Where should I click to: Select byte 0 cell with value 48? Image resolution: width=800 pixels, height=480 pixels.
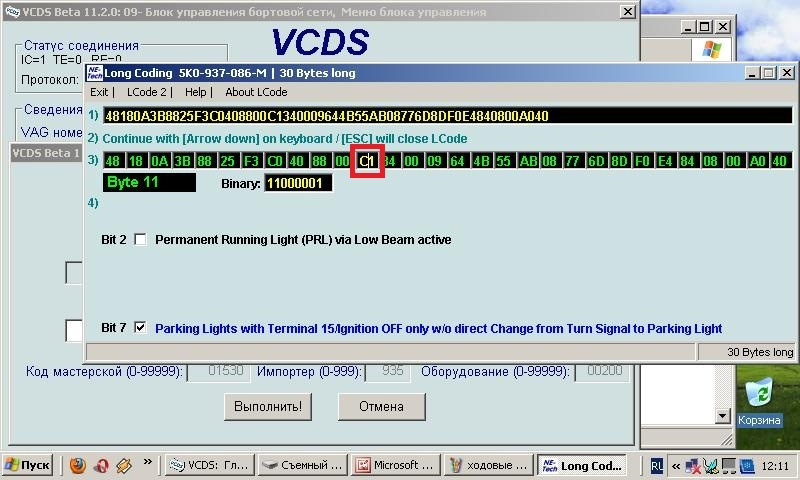click(x=113, y=161)
